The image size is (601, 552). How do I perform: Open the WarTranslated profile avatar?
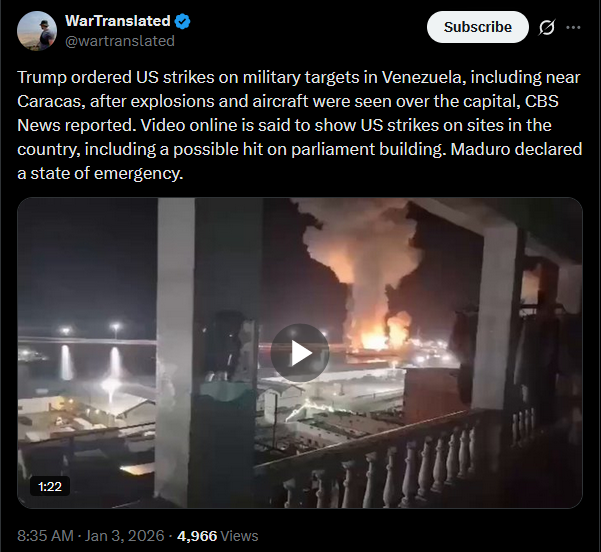point(37,31)
